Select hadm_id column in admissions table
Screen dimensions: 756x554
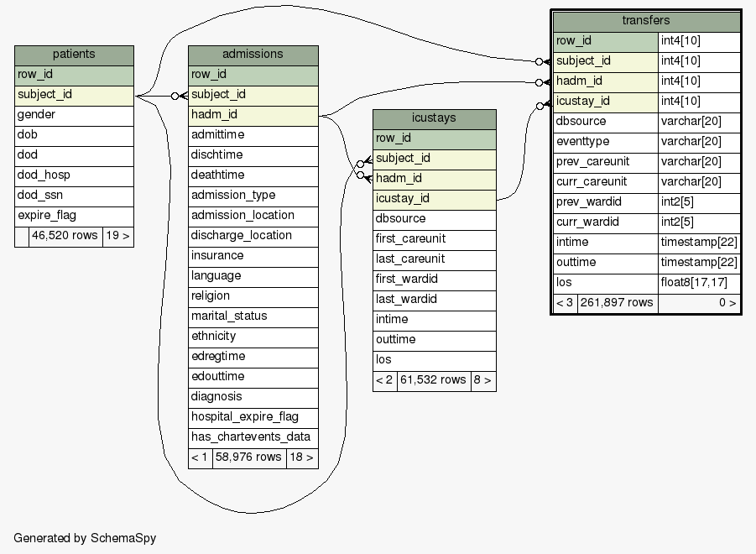pos(253,115)
